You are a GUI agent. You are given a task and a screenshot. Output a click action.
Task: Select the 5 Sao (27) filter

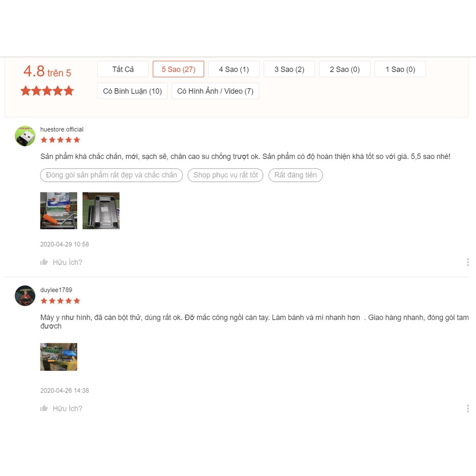tap(178, 69)
